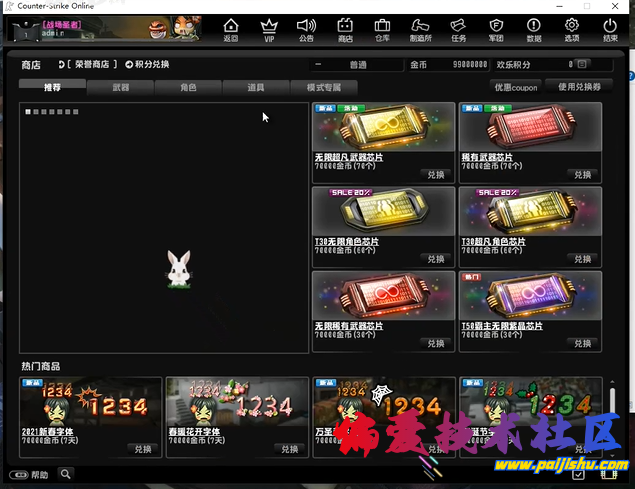Click 兑换 for T30超凡角色芯片
Image resolution: width=635 pixels, height=489 pixels.
click(x=582, y=259)
